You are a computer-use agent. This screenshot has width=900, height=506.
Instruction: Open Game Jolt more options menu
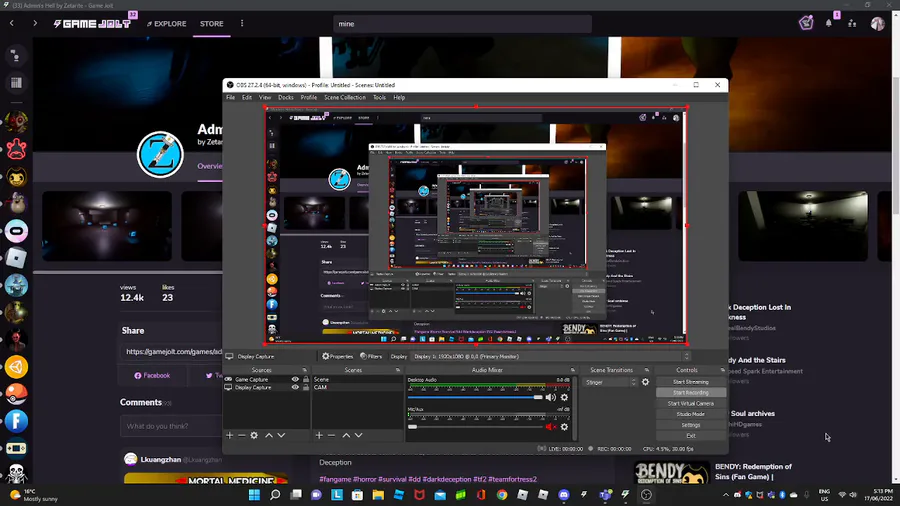[242, 24]
